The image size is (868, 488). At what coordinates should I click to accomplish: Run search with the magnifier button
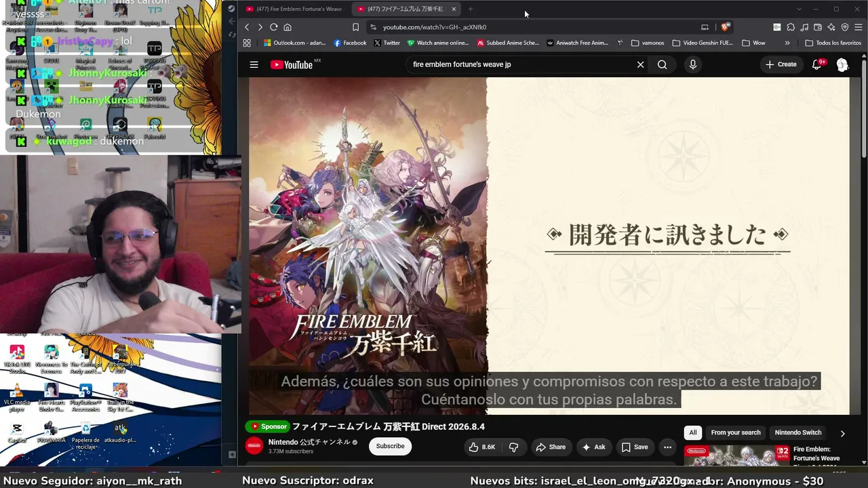tap(663, 64)
